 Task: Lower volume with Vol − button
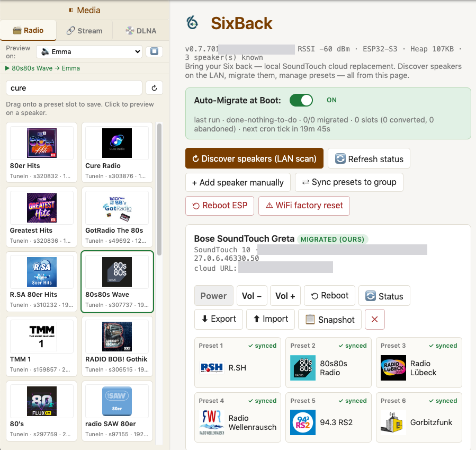252,296
